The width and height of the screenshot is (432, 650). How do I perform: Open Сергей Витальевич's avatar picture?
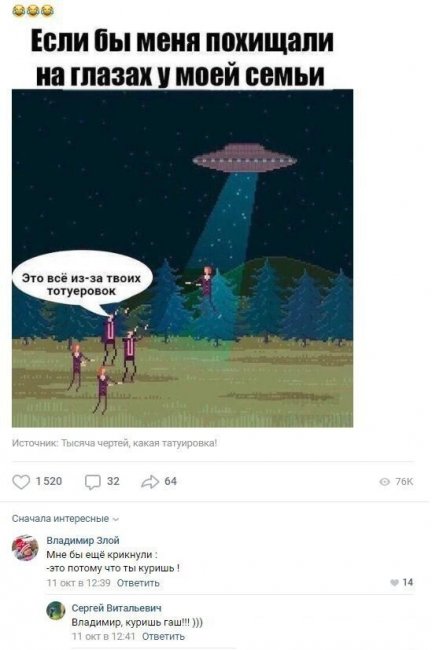point(56,611)
